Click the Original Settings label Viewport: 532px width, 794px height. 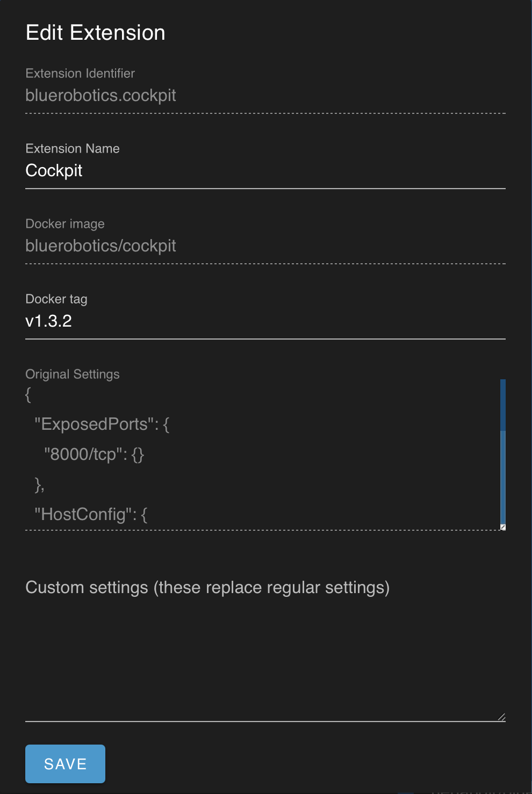point(72,374)
